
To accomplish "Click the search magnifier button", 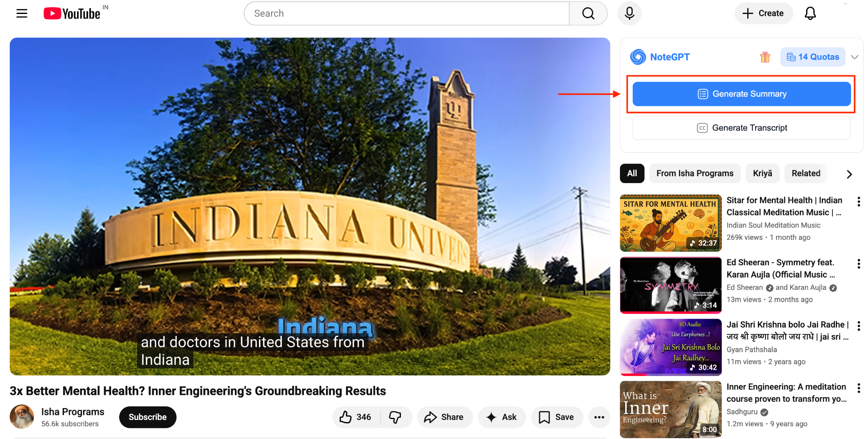I will (588, 14).
